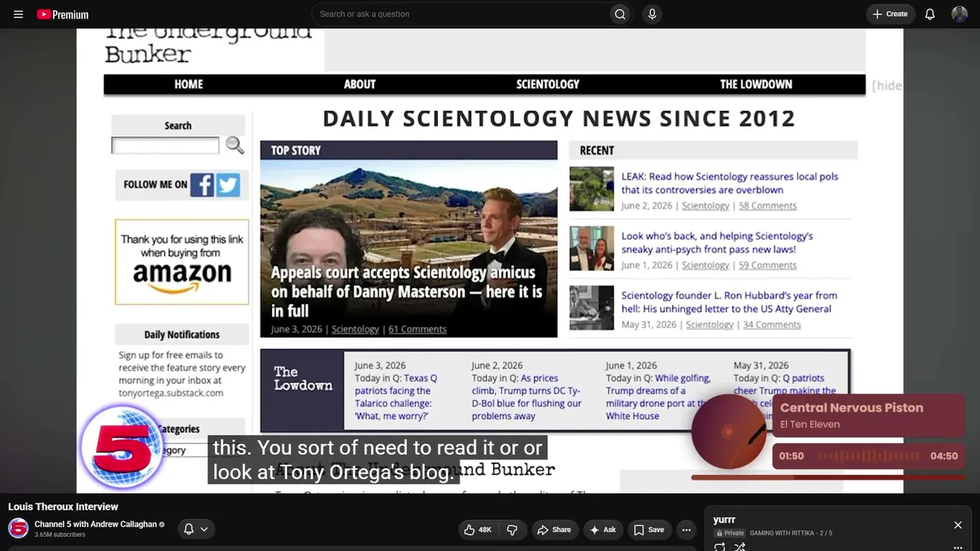Viewport: 980px width, 551px height.
Task: Open the 58 Comments link
Action: click(x=767, y=206)
